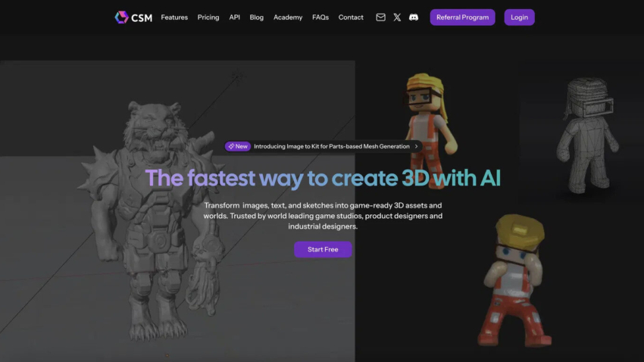Open the email envelope icon
The width and height of the screenshot is (644, 362).
[380, 17]
